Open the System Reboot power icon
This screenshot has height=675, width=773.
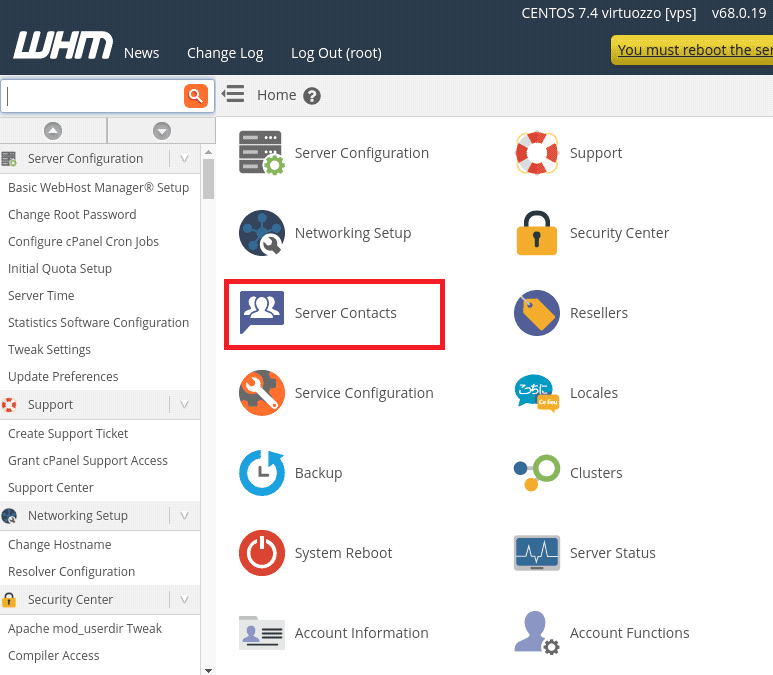261,553
